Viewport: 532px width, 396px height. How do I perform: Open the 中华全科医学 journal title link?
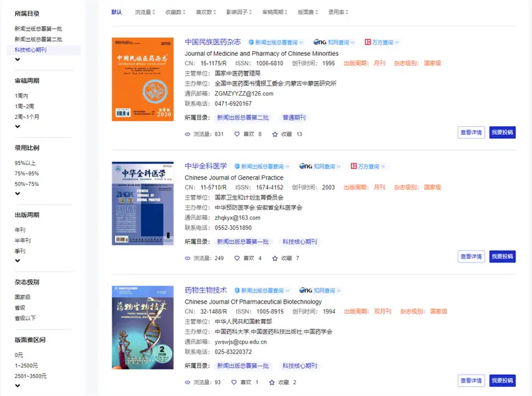pyautogui.click(x=205, y=166)
